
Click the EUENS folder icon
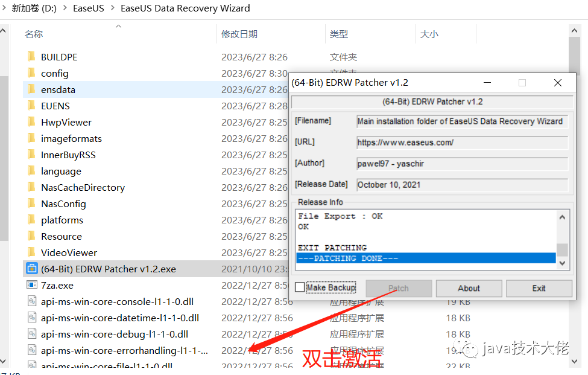pos(31,106)
